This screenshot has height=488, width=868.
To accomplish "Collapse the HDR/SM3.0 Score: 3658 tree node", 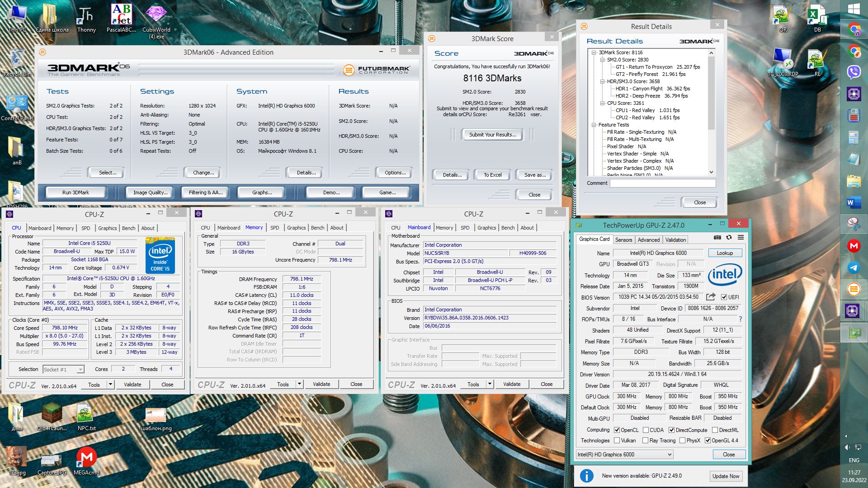I will click(602, 81).
